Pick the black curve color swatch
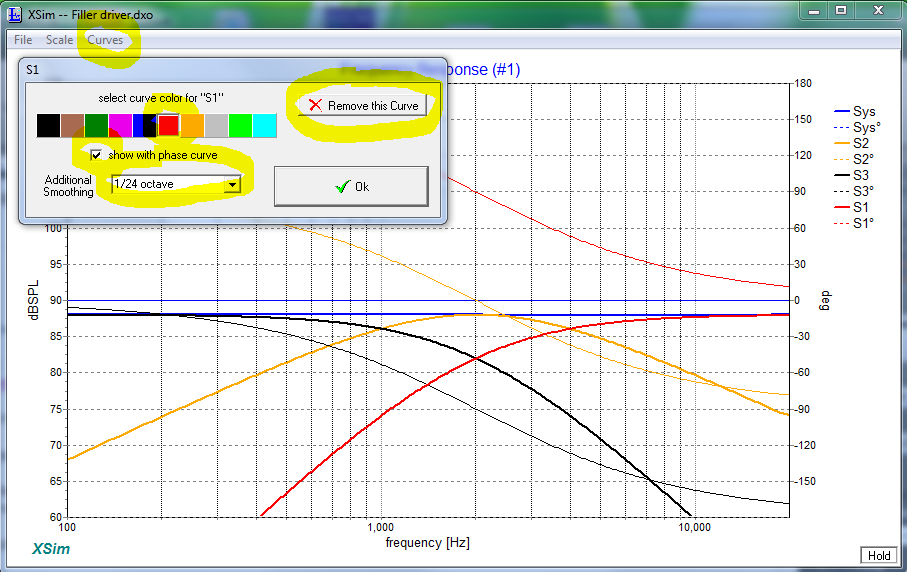Screen dimensions: 907x572 click(x=48, y=126)
